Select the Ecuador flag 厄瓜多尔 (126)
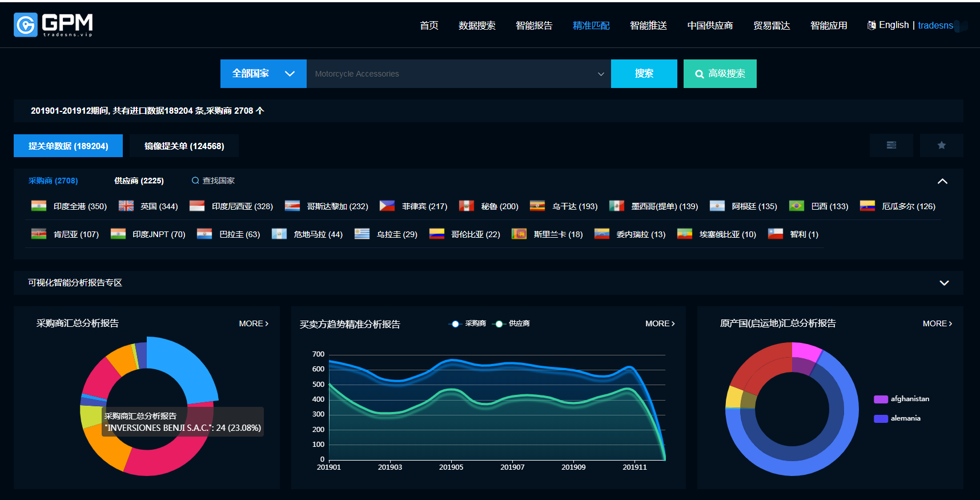Image resolution: width=980 pixels, height=500 pixels. click(x=867, y=206)
